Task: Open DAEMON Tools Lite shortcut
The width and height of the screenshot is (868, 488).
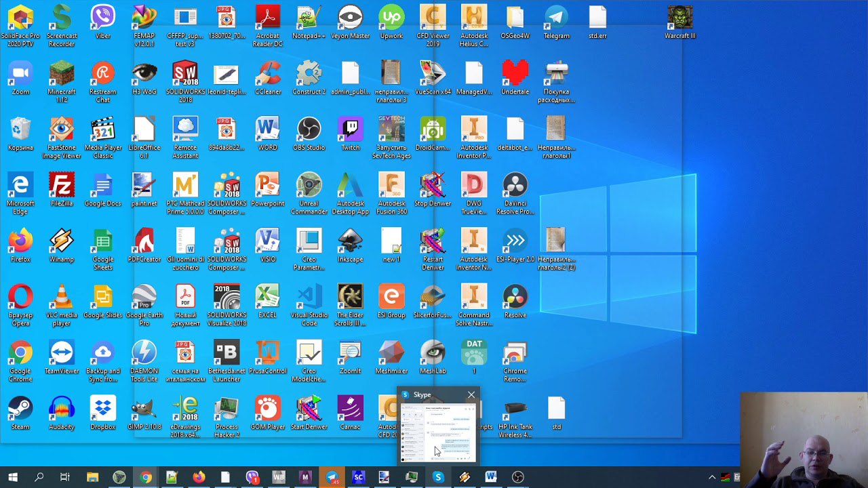Action: tap(144, 361)
